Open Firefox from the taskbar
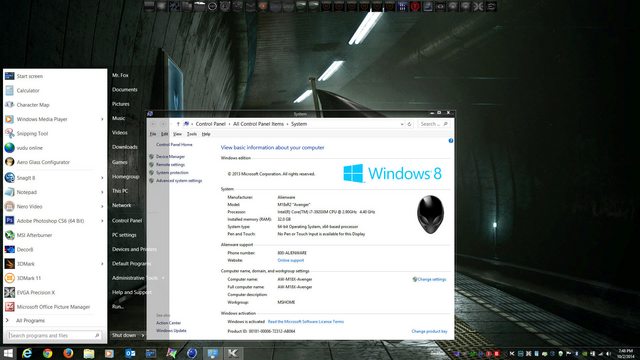640x360 pixels. (x=68, y=353)
